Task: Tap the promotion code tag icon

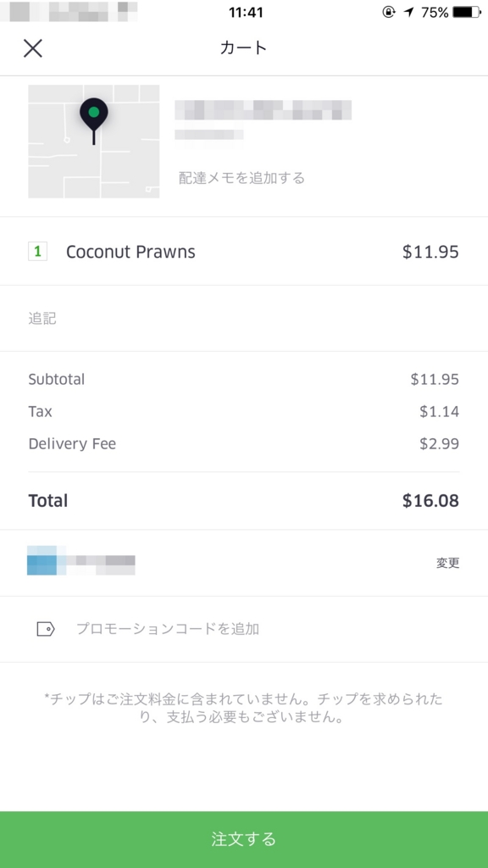Action: [46, 629]
